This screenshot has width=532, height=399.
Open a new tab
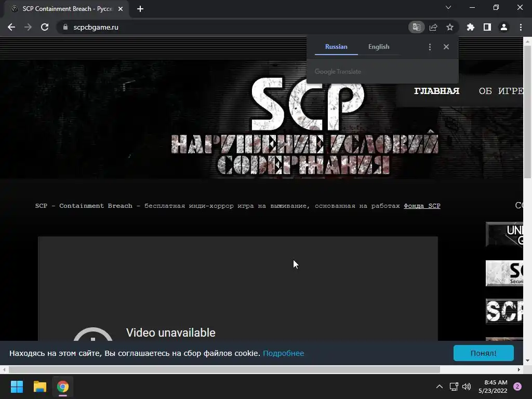click(x=140, y=9)
